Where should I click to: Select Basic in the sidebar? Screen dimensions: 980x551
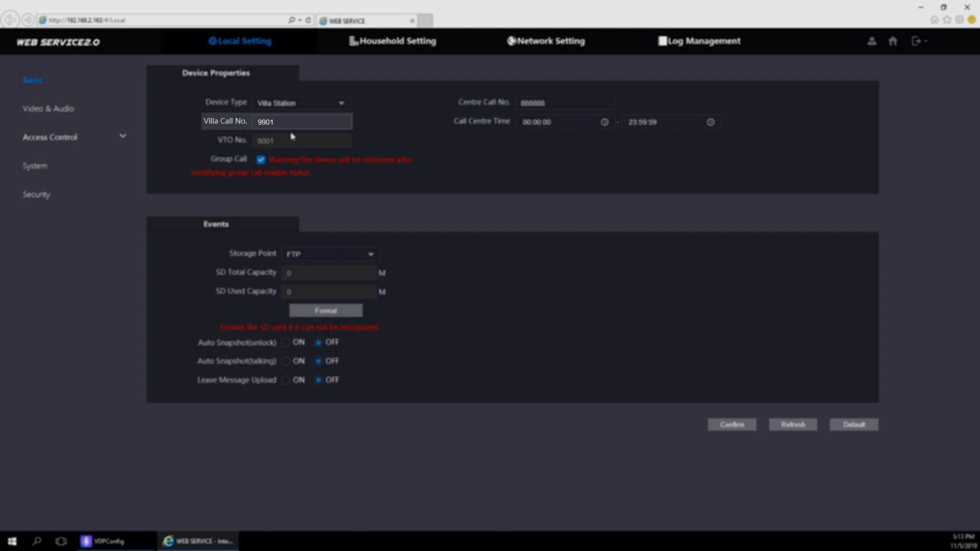click(33, 80)
